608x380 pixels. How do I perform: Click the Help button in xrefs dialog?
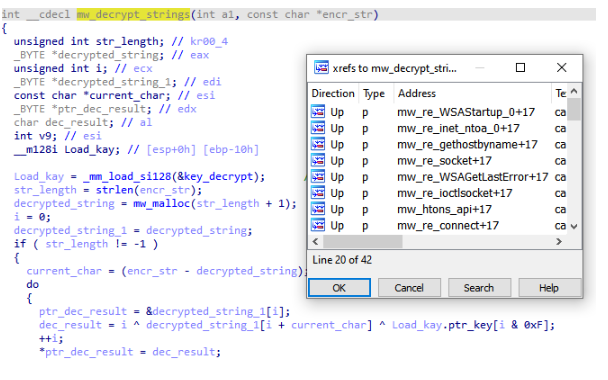(x=549, y=288)
